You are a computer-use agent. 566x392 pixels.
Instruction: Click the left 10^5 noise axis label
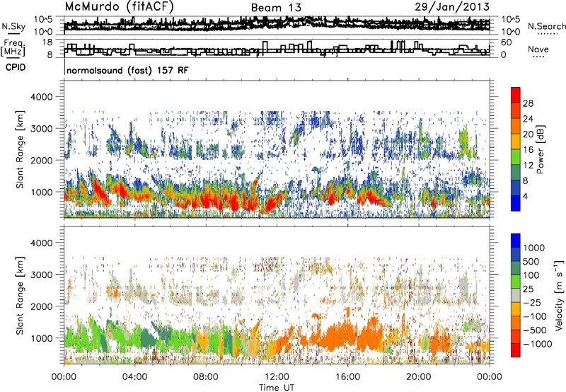pos(43,19)
